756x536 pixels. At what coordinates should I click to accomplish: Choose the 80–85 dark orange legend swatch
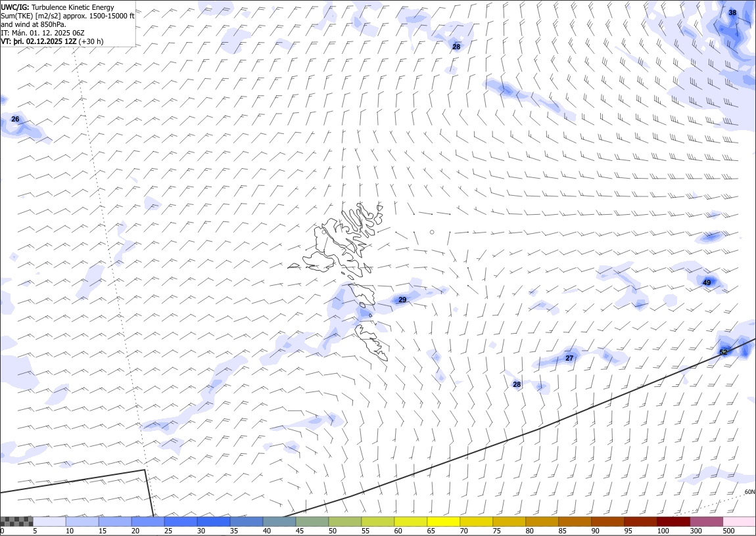542,522
